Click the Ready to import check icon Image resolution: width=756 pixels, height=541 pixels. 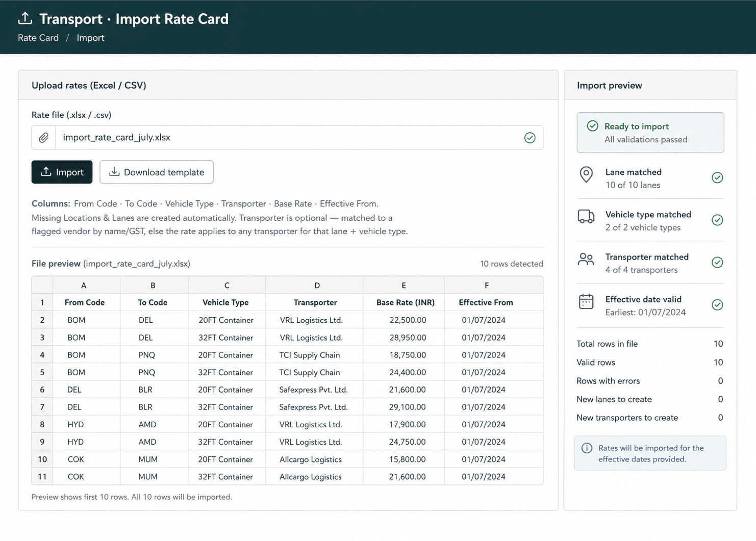592,126
